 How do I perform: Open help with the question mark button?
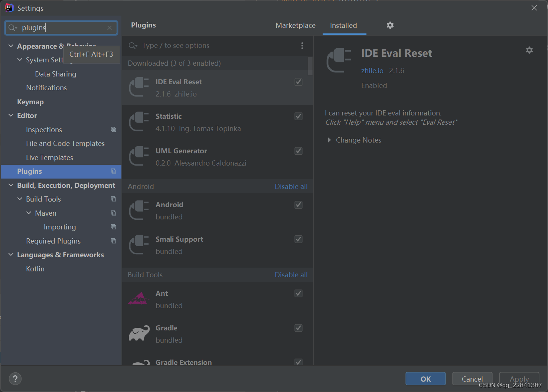15,379
